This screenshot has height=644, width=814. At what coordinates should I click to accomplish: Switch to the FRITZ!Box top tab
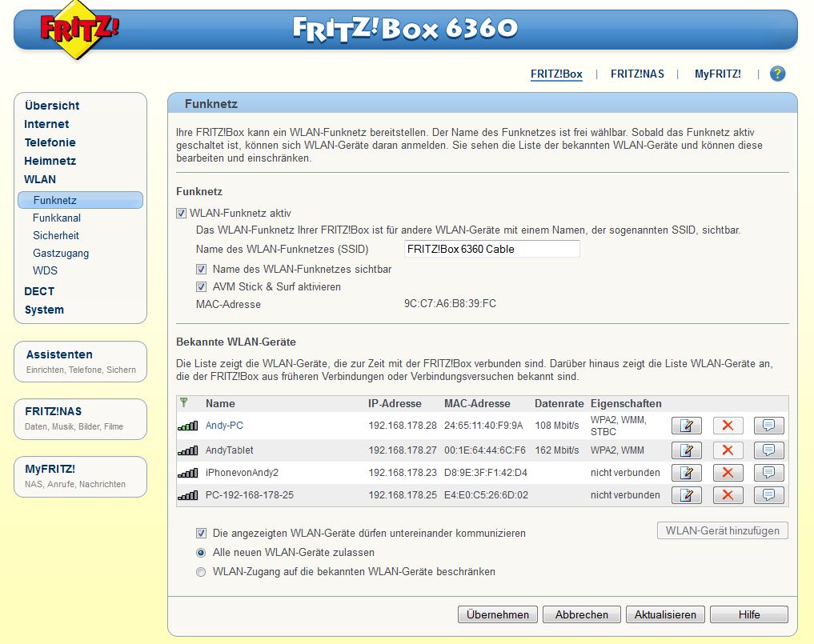coord(556,74)
